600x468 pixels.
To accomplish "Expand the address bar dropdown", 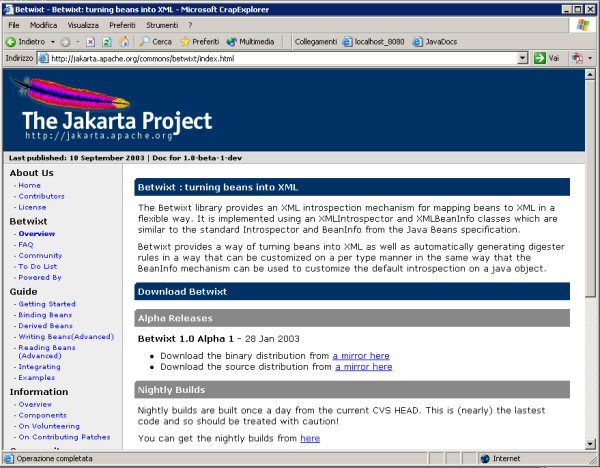I will [x=522, y=58].
